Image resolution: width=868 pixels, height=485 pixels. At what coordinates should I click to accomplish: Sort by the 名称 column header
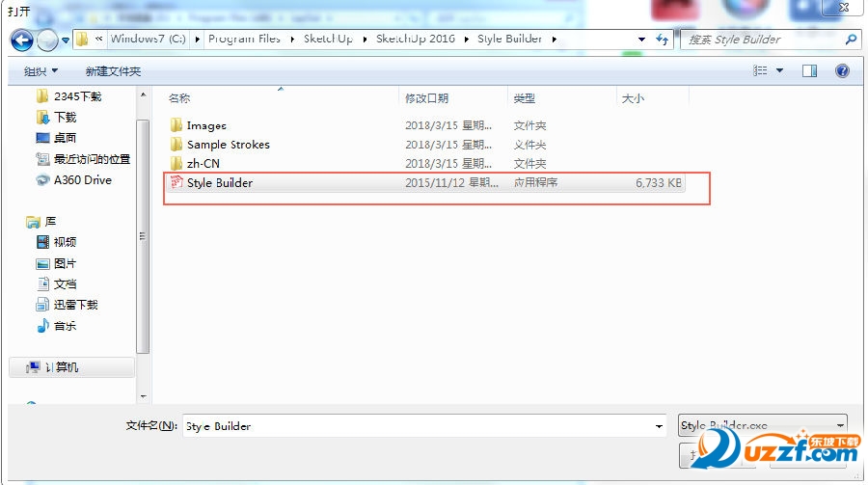pos(179,98)
